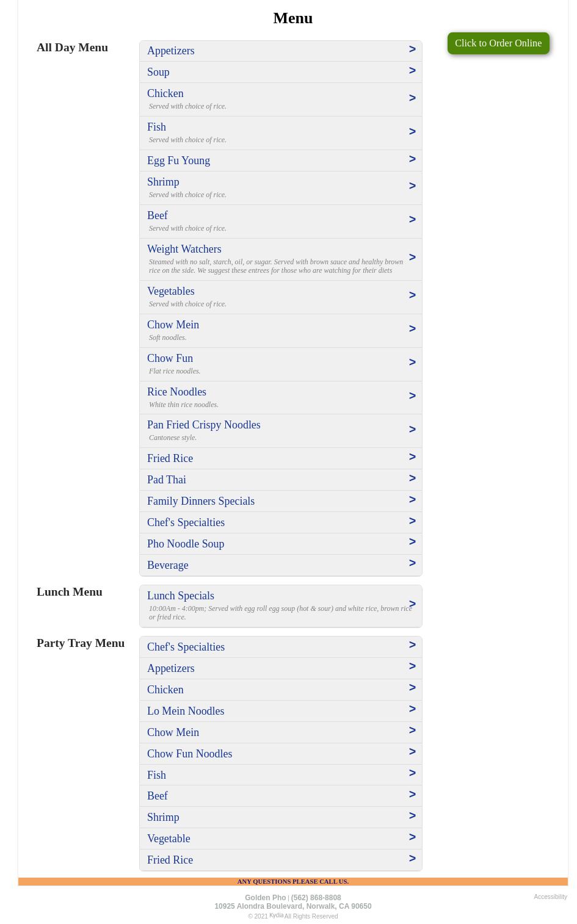Viewport: 577px width, 924px height.
Task: Click the arrow beside Party Tray Vegetable
Action: pos(412,837)
